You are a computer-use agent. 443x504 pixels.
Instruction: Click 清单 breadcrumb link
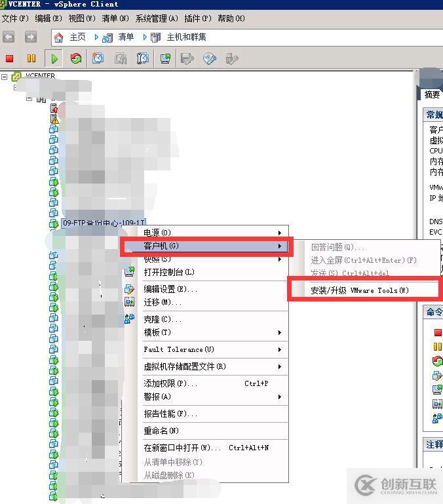[x=126, y=37]
